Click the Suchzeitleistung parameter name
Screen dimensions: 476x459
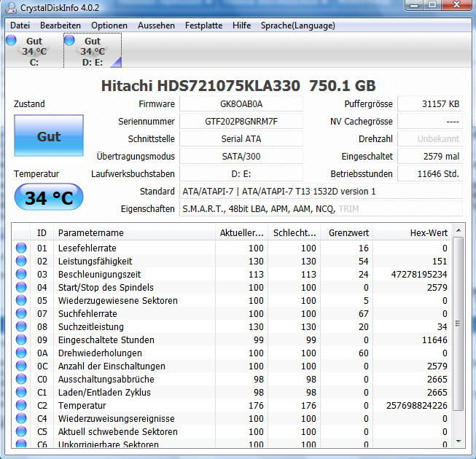click(x=91, y=326)
